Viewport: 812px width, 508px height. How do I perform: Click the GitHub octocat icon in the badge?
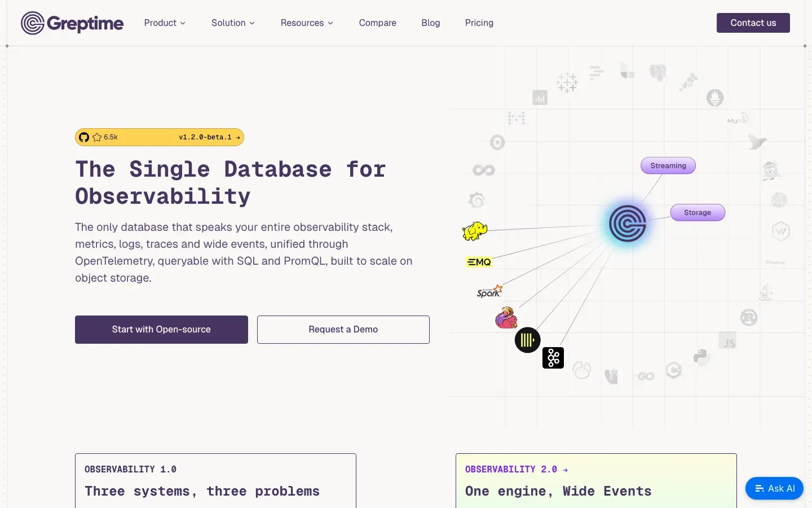[84, 137]
